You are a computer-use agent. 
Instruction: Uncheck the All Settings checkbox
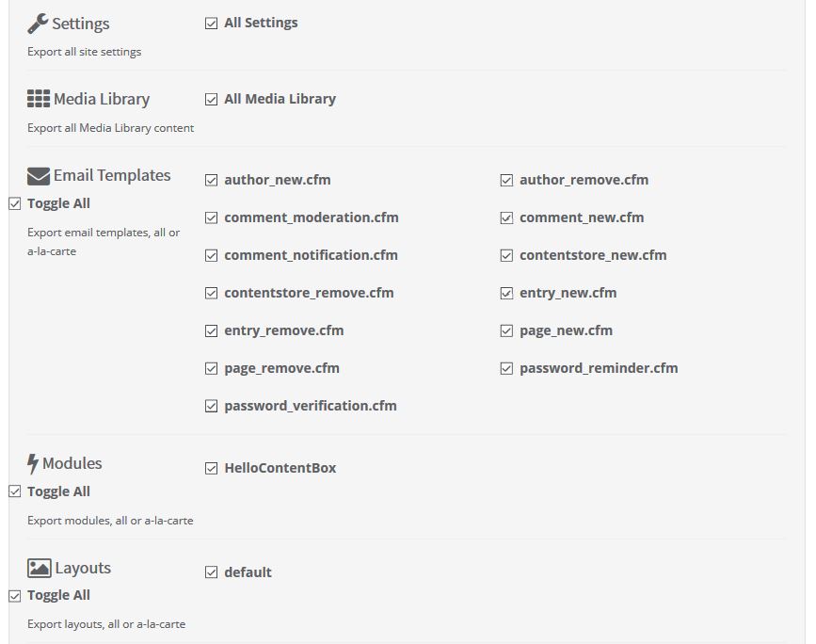pyautogui.click(x=212, y=24)
